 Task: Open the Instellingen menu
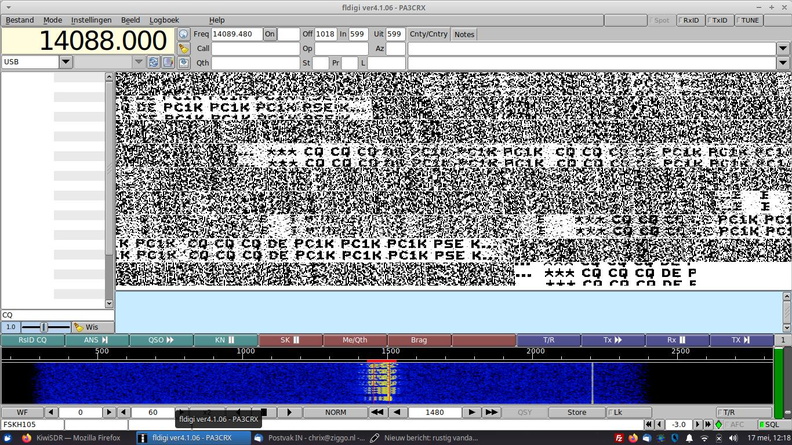pyautogui.click(x=91, y=20)
